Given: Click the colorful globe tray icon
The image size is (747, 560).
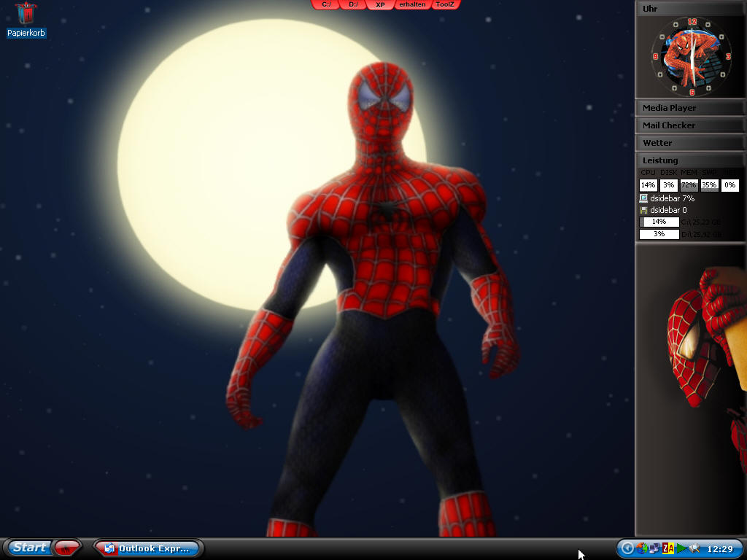Looking at the screenshot, I should point(642,549).
